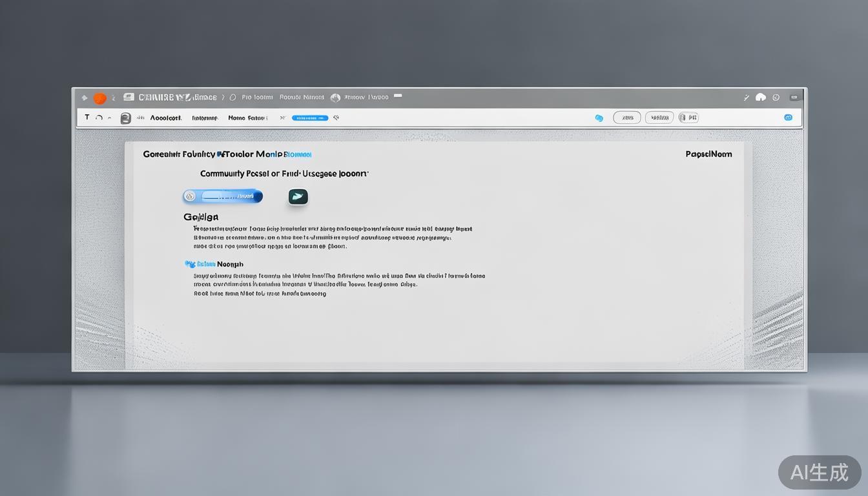Viewport: 868px width, 496px height.
Task: Open the 'Pro Iooim' title bar item
Action: [257, 98]
